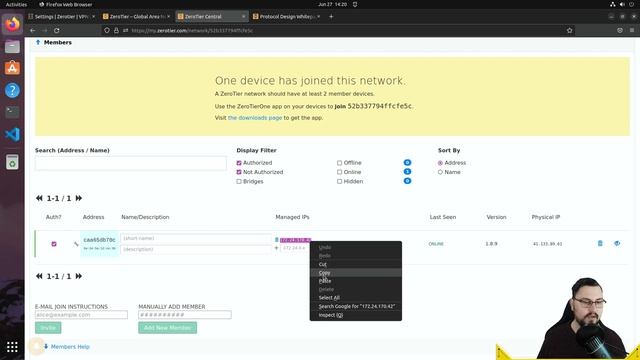Focus the manually add member field
The height and width of the screenshot is (360, 640).
click(185, 315)
